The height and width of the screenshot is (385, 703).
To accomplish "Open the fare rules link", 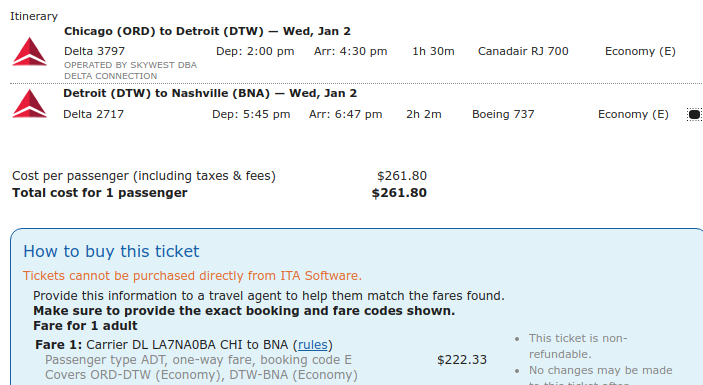I will pos(312,345).
